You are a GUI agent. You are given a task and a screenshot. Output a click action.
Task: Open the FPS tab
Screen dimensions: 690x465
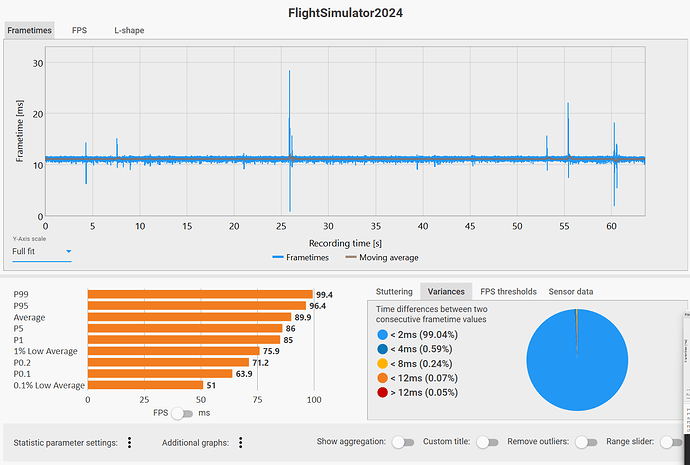coord(79,30)
